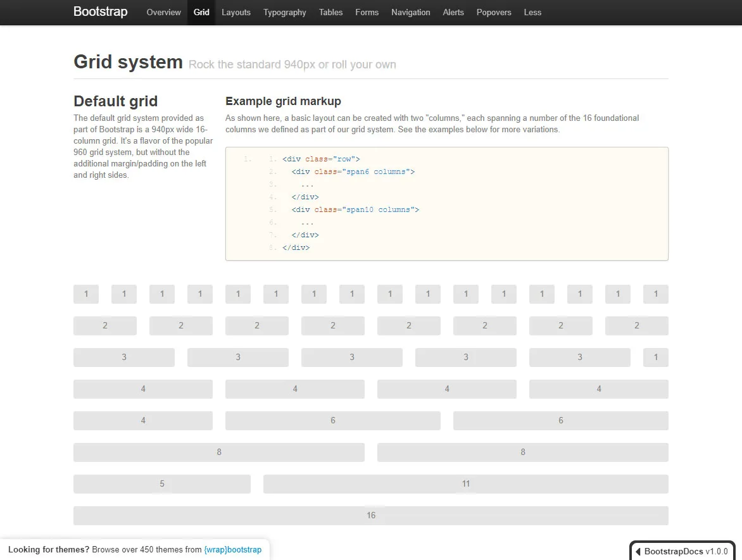This screenshot has width=742, height=560.
Task: Click the Bootstrap brand logo
Action: click(x=100, y=12)
